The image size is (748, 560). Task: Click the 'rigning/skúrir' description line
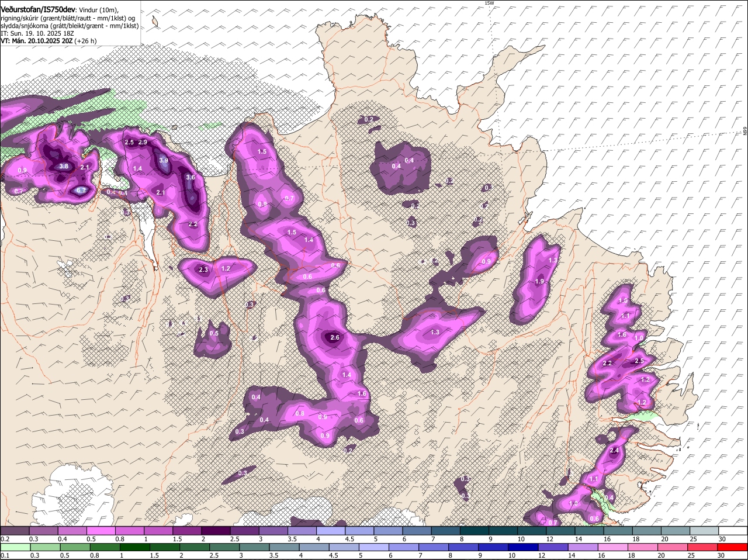pyautogui.click(x=67, y=18)
